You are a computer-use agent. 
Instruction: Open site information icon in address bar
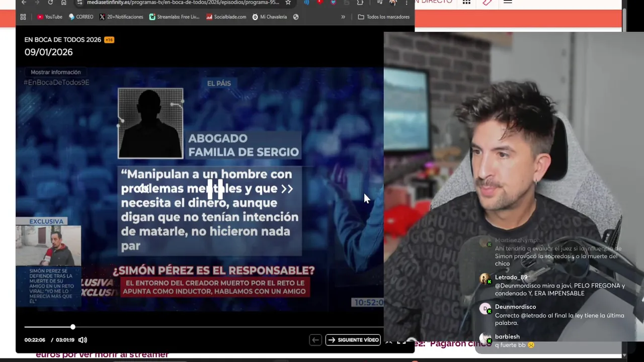tap(79, 3)
